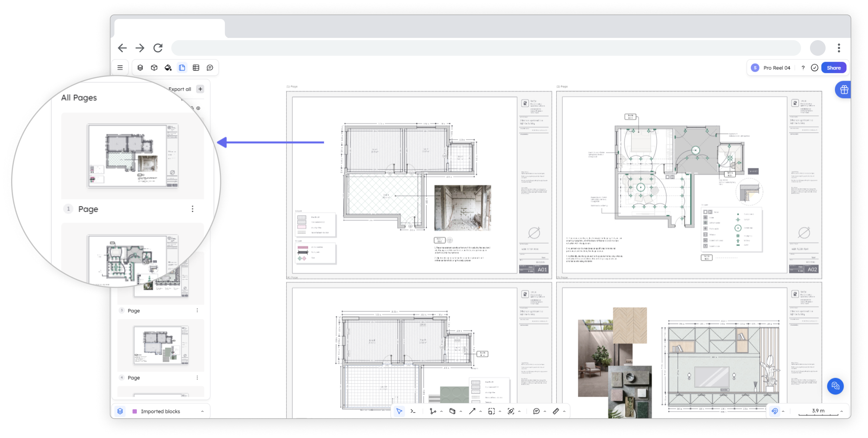868x438 pixels.
Task: Select the Page 4 thumbnail
Action: (161, 345)
